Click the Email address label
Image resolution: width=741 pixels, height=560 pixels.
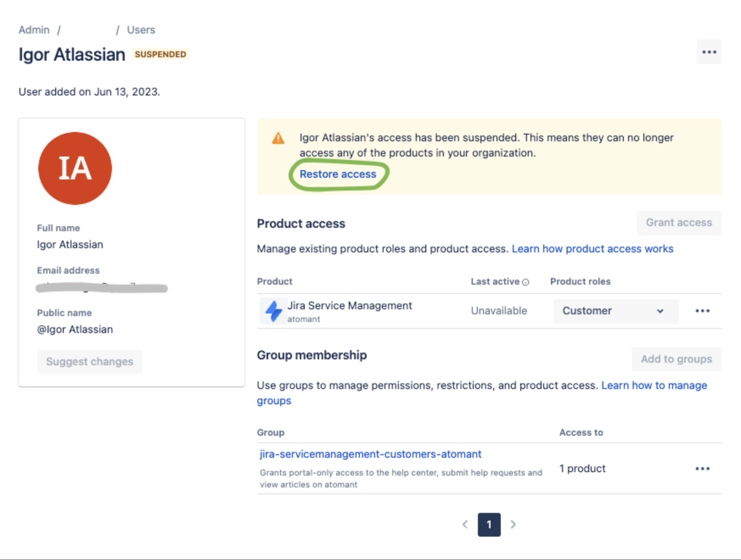click(x=68, y=271)
